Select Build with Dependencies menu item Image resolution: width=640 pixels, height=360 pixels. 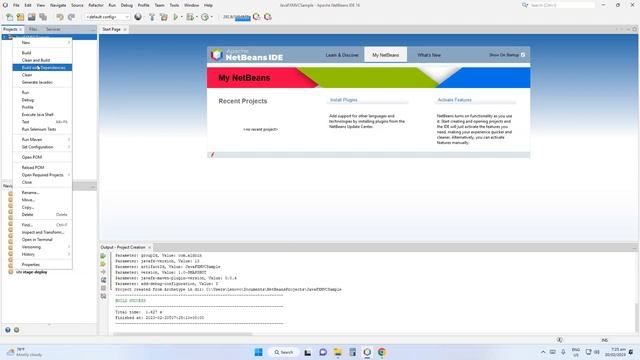tap(42, 67)
